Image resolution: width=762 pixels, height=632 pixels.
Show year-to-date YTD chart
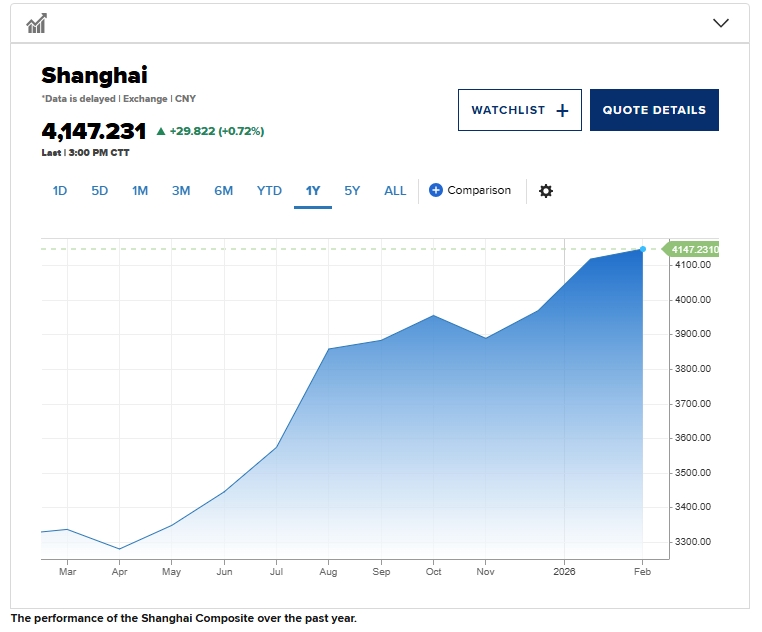[269, 191]
